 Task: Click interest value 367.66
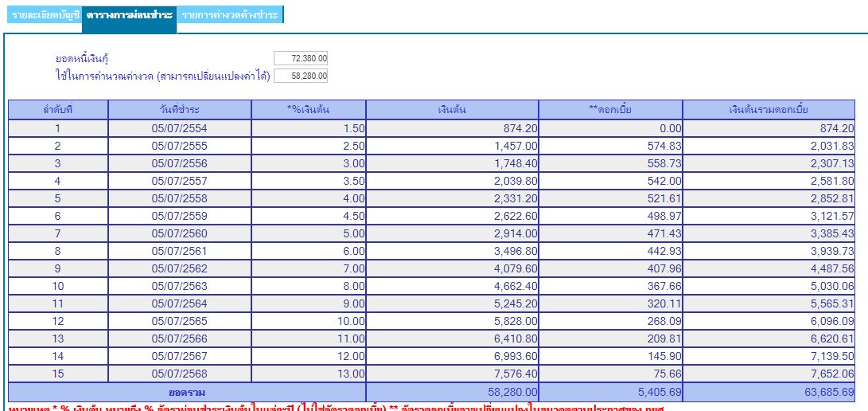(610, 286)
